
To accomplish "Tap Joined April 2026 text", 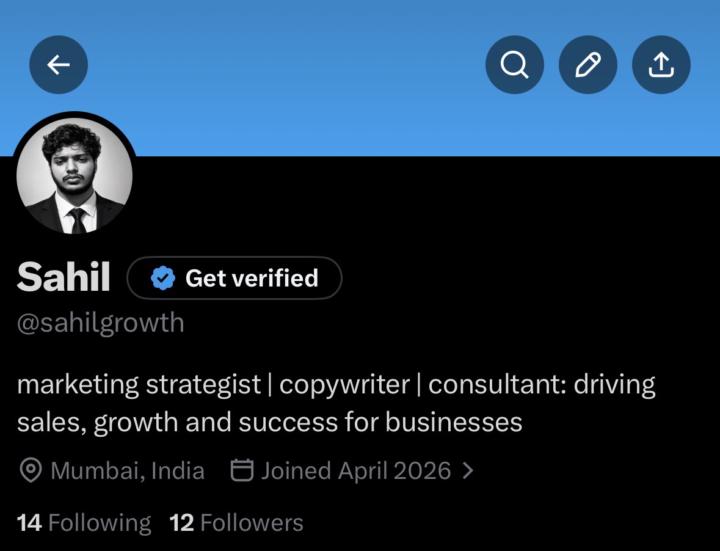I will coord(356,471).
